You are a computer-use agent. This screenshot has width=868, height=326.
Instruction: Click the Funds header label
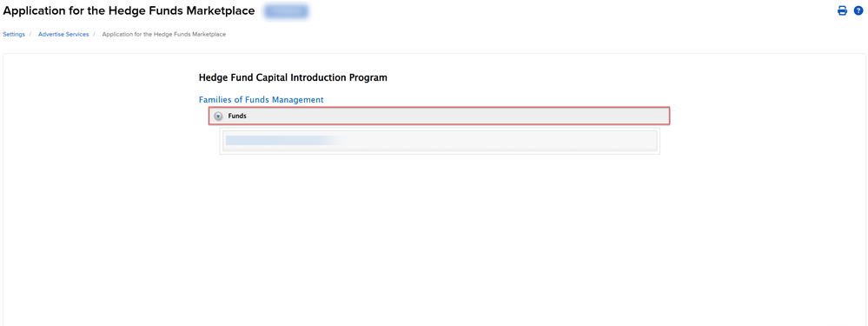tap(237, 116)
